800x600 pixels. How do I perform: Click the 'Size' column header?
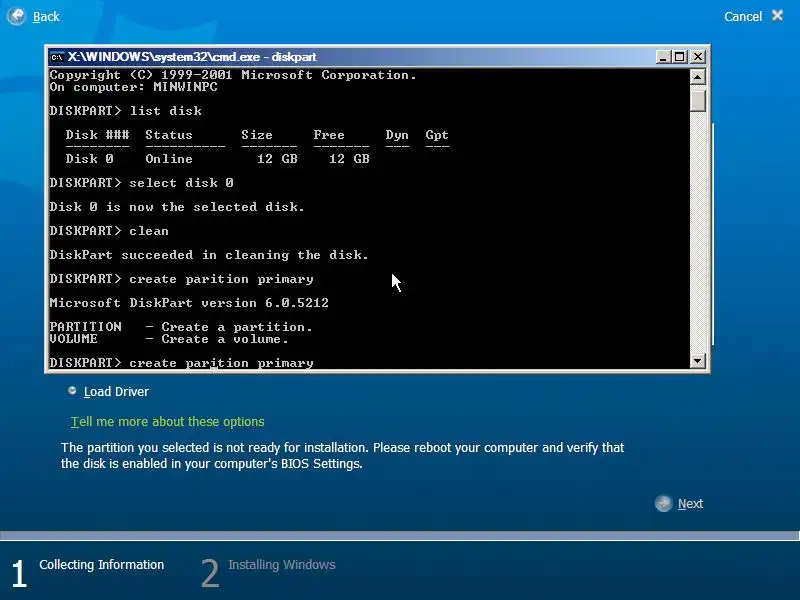(257, 135)
